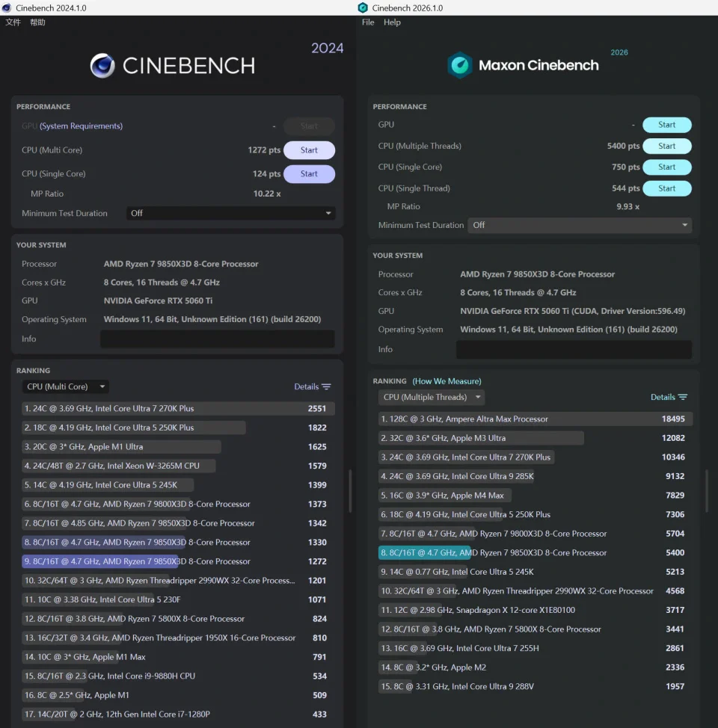Open the System Requirements link
The image size is (718, 728).
[x=82, y=126]
